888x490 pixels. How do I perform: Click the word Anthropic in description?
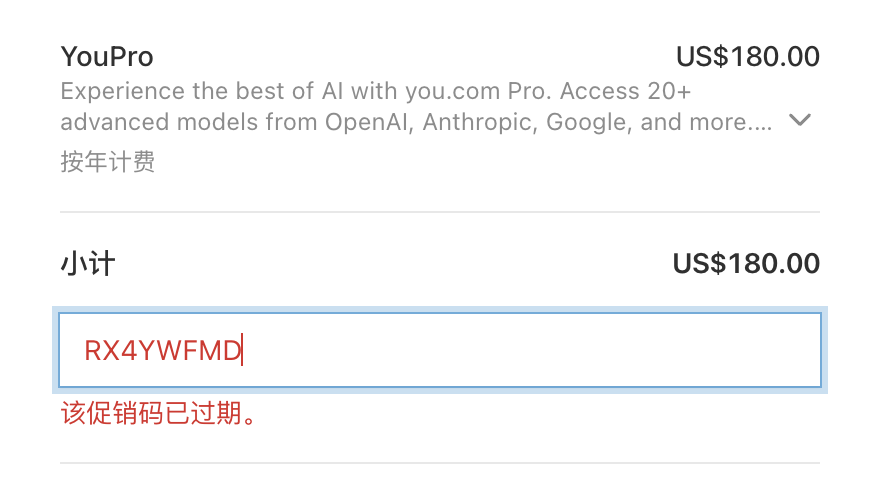point(480,122)
